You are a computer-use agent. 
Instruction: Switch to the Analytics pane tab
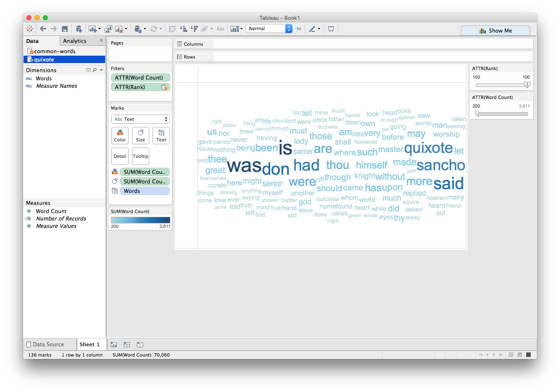[82, 41]
